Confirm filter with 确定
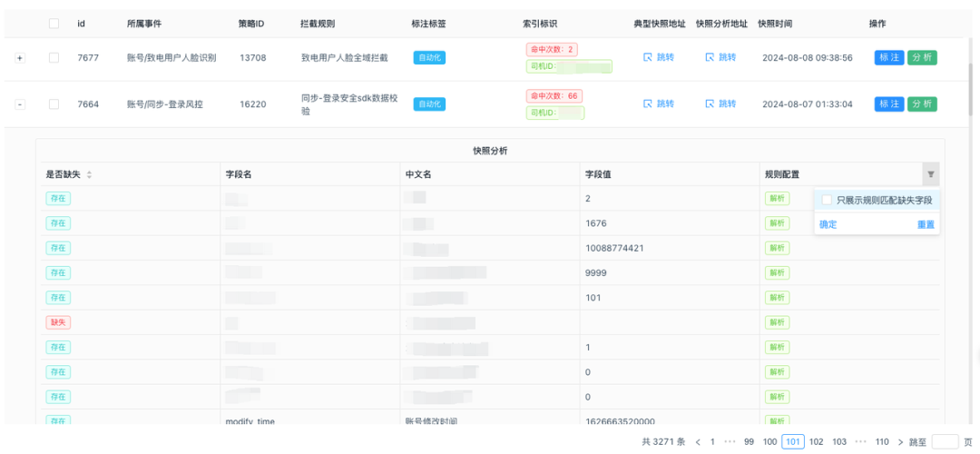 tap(828, 224)
